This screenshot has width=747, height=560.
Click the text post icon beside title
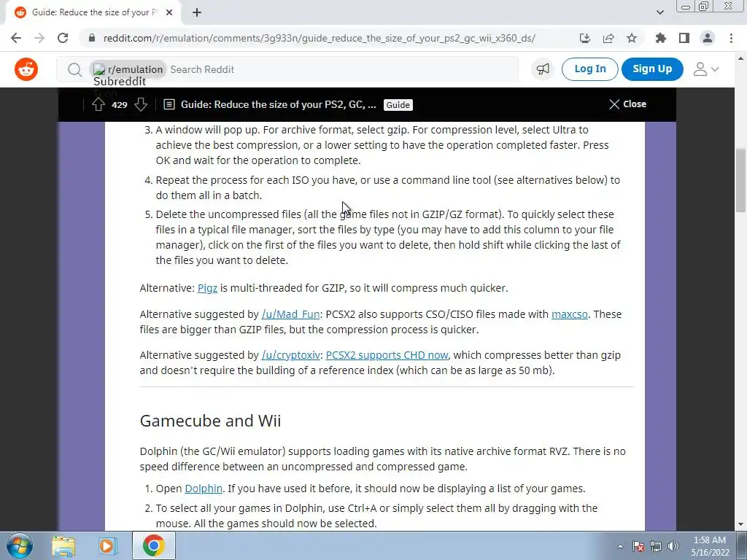pyautogui.click(x=169, y=104)
